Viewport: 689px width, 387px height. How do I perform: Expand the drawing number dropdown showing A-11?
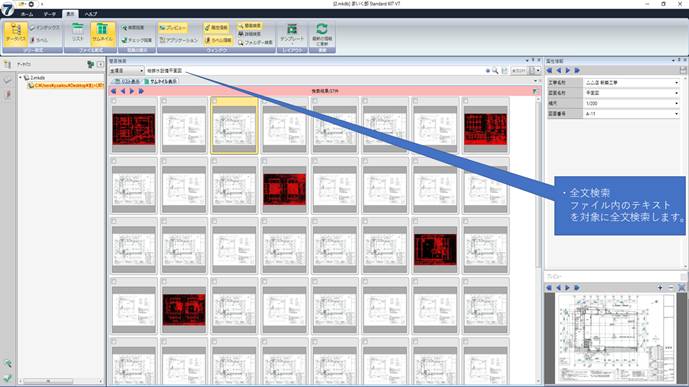(631, 114)
